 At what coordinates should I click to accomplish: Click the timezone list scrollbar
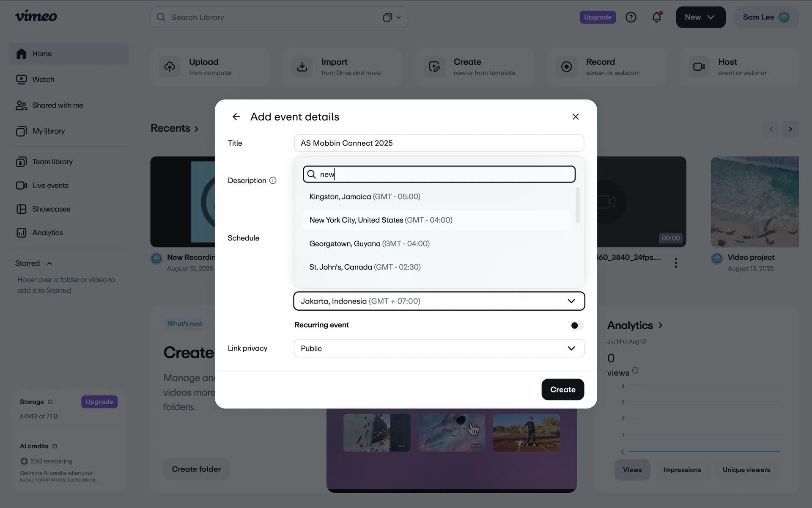578,205
